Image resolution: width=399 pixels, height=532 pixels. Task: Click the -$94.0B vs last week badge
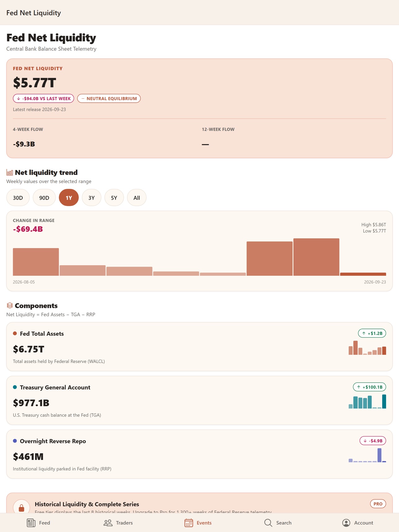[44, 99]
